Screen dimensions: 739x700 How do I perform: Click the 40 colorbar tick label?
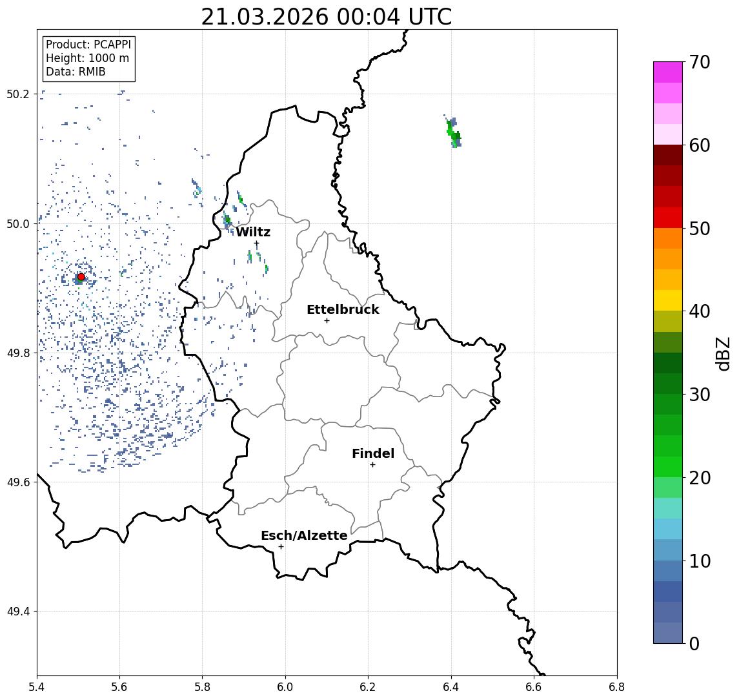click(700, 311)
